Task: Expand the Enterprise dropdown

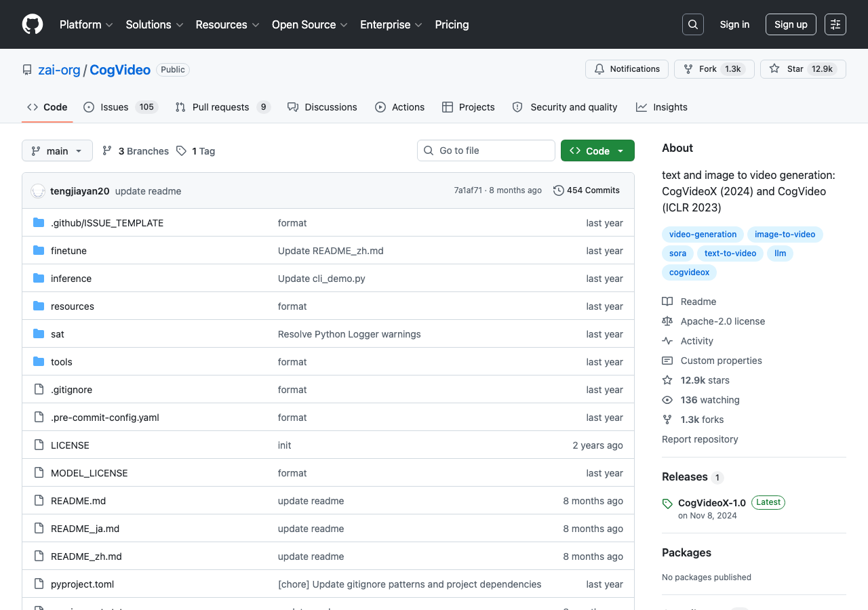Action: point(391,24)
